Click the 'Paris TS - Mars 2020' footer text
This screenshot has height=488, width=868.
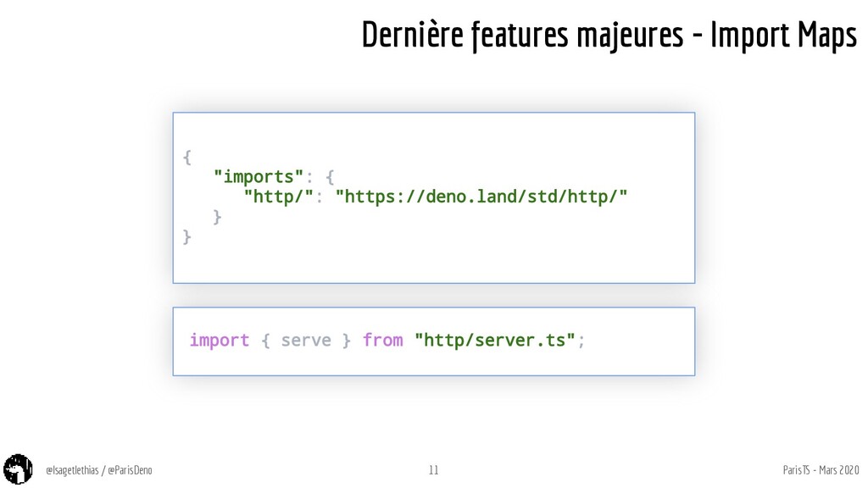tap(821, 470)
